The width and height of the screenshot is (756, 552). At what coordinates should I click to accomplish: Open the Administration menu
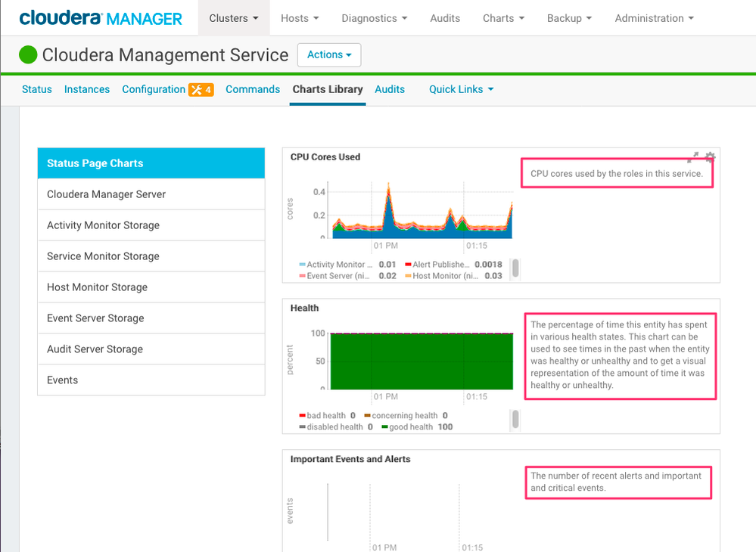click(x=654, y=18)
